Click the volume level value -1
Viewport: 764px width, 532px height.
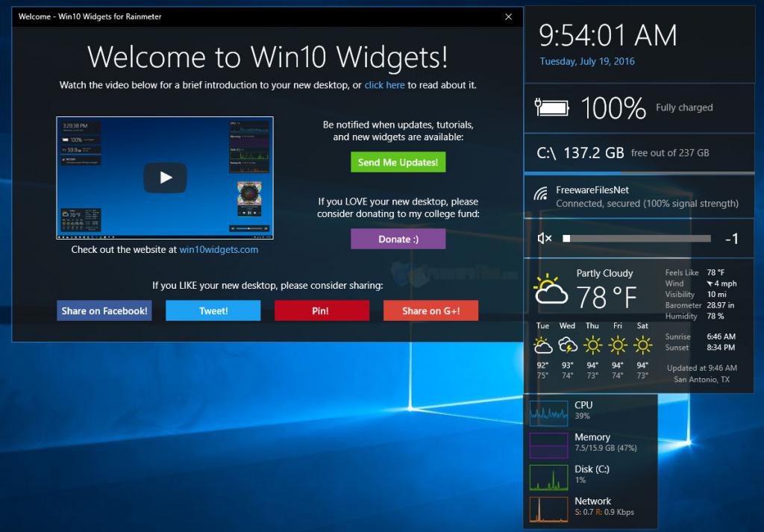click(x=731, y=239)
